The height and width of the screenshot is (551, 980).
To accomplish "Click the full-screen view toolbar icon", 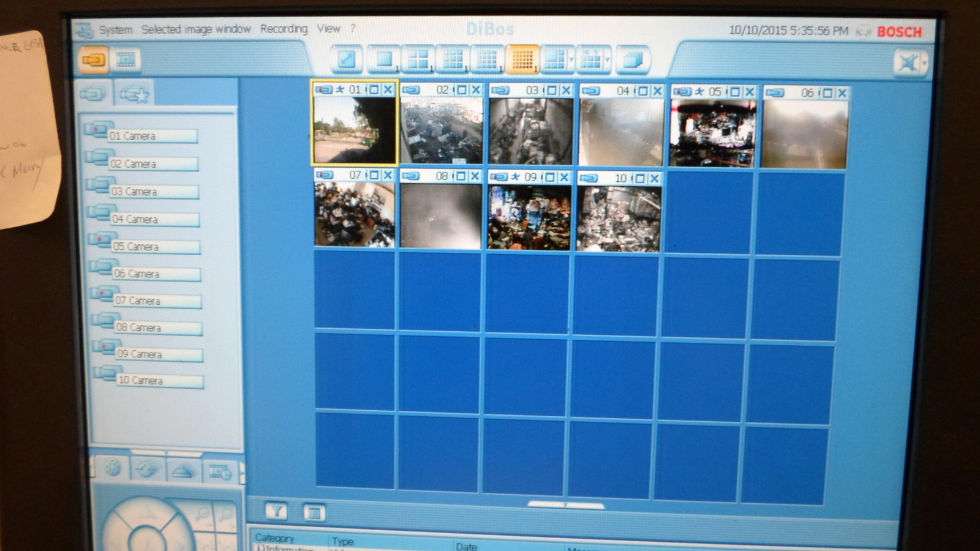I will 347,59.
